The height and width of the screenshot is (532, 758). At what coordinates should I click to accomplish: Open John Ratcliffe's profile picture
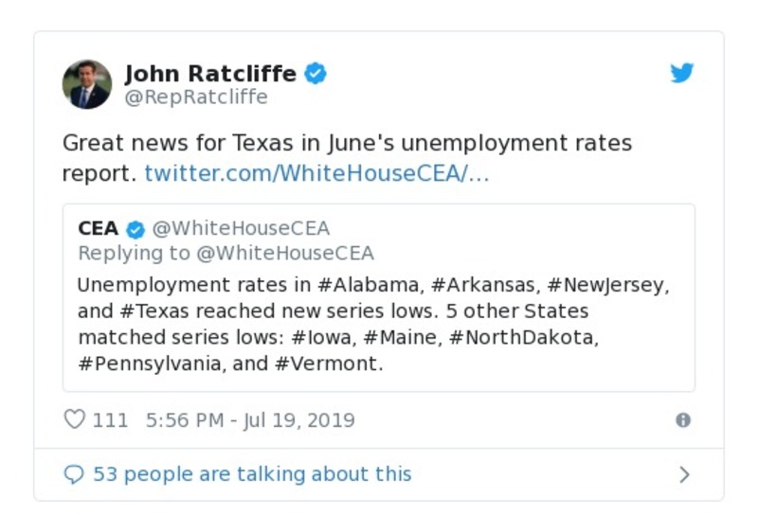[87, 84]
